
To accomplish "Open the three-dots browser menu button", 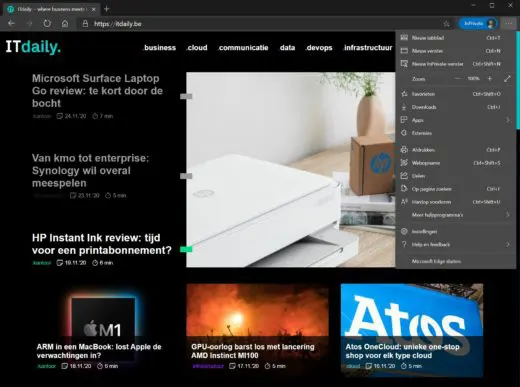I will pos(508,24).
